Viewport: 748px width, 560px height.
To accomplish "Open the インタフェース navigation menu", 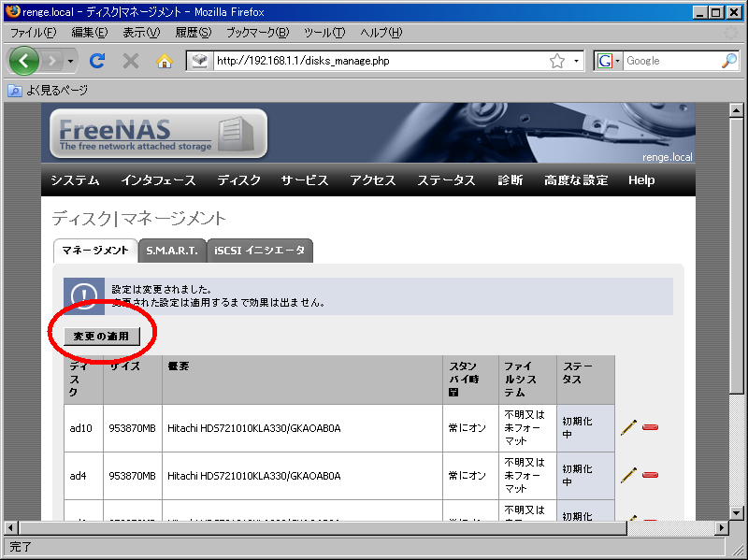I will (158, 180).
